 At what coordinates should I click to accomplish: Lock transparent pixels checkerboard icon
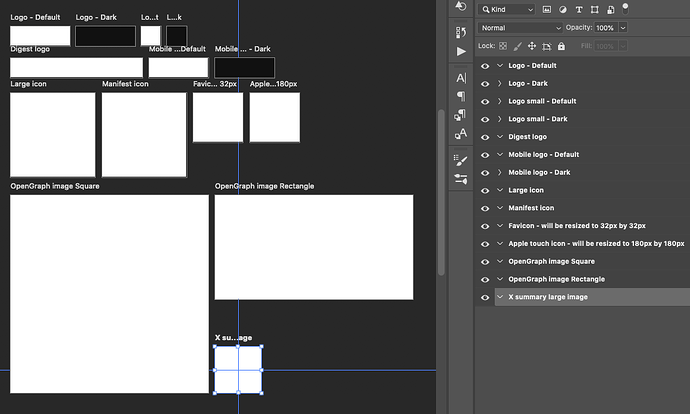[503, 46]
